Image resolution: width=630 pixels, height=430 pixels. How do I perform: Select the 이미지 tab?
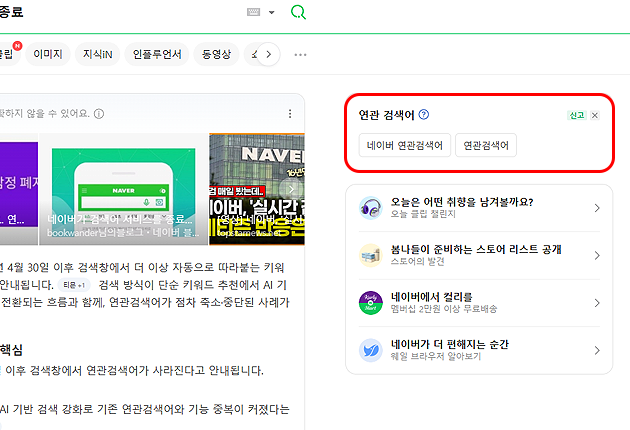pyautogui.click(x=48, y=54)
